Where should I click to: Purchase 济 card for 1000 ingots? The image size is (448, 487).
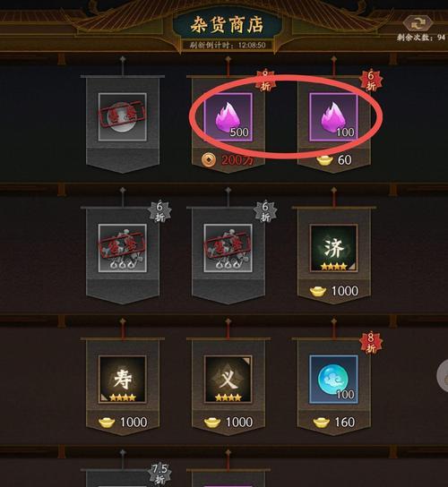[334, 291]
